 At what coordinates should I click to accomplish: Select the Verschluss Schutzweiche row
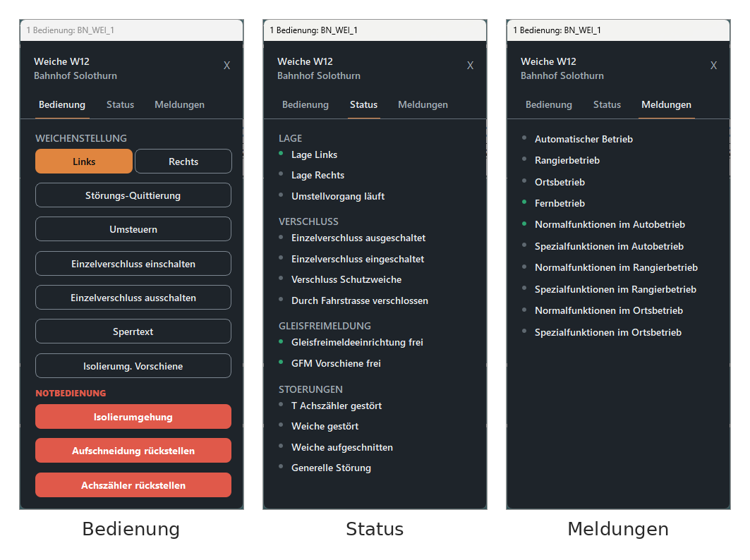click(341, 279)
